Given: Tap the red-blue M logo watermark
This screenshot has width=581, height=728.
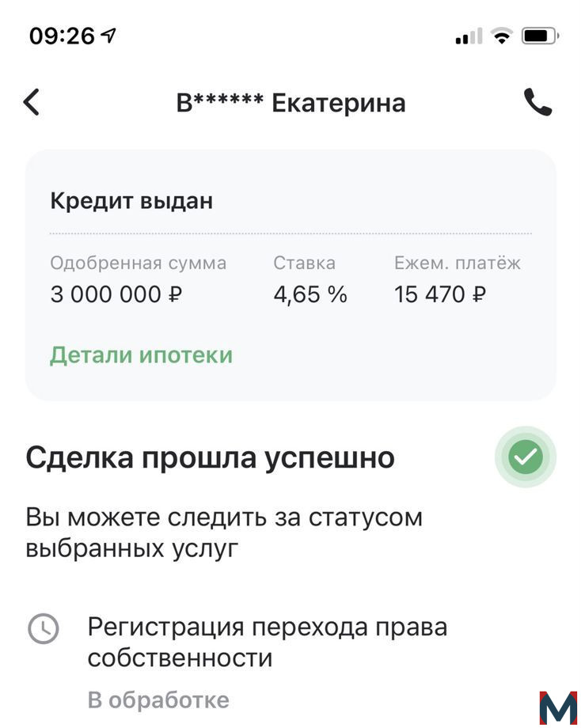Looking at the screenshot, I should click(558, 707).
